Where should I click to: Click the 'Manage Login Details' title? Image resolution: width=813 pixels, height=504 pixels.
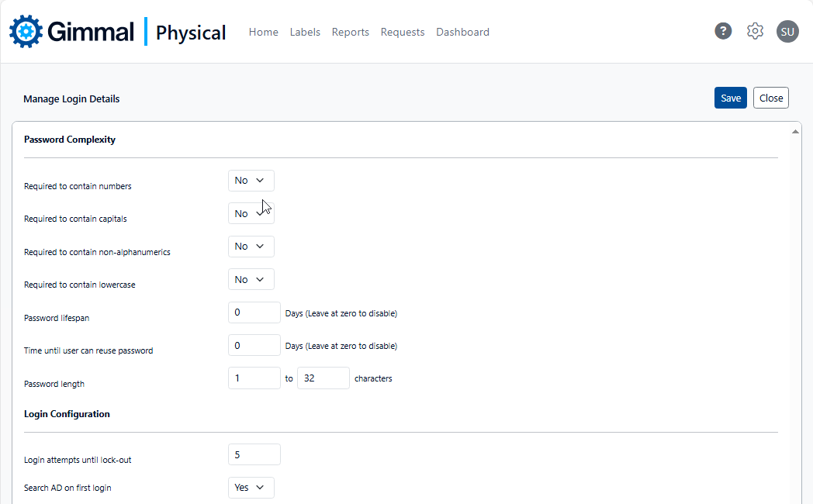tap(71, 99)
